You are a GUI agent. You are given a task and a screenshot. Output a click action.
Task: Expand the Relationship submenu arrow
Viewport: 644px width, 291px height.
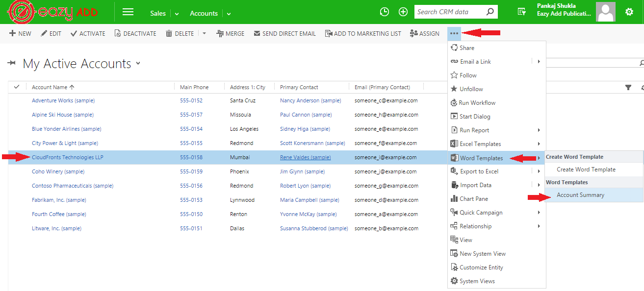539,226
